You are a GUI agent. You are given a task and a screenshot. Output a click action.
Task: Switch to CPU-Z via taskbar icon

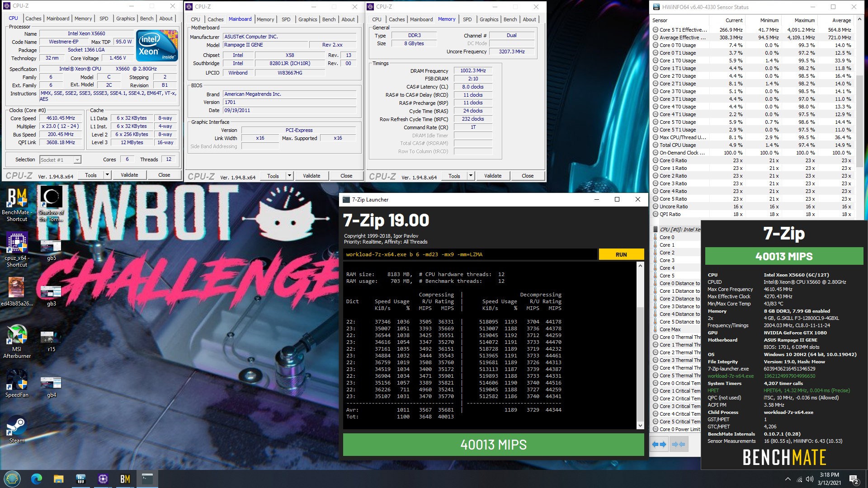pos(103,479)
